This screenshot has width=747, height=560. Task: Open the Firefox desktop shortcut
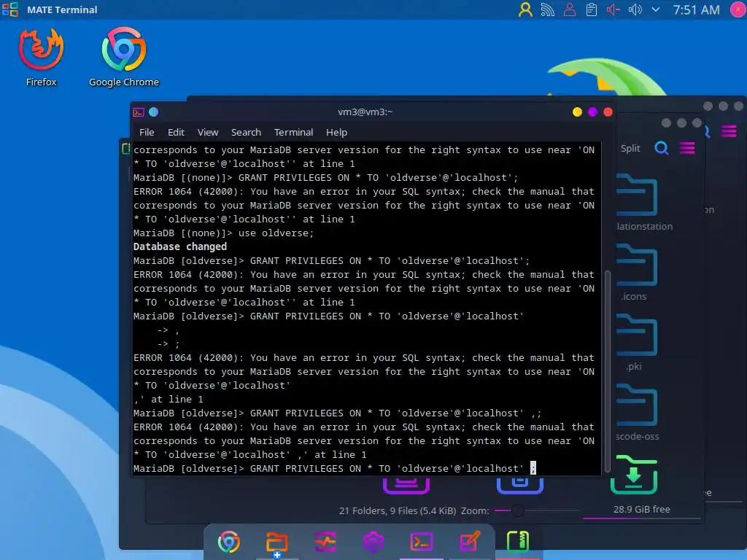(x=41, y=57)
